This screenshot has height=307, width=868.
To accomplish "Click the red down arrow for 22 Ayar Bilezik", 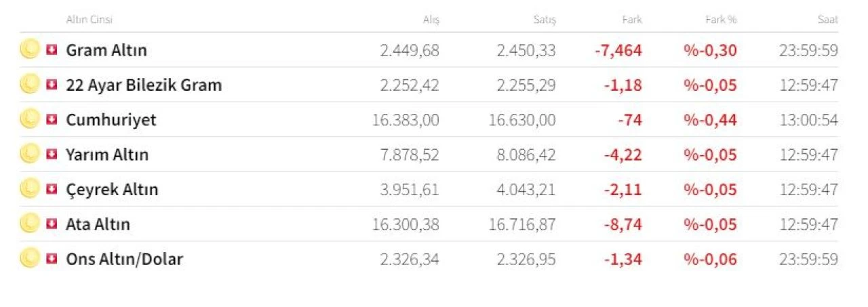I will click(x=52, y=85).
